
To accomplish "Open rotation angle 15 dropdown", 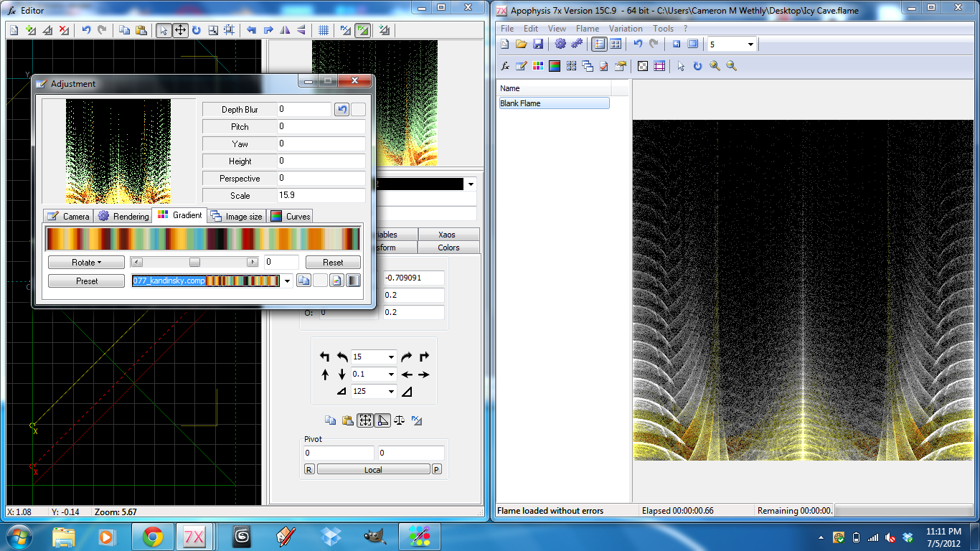I will (x=391, y=357).
